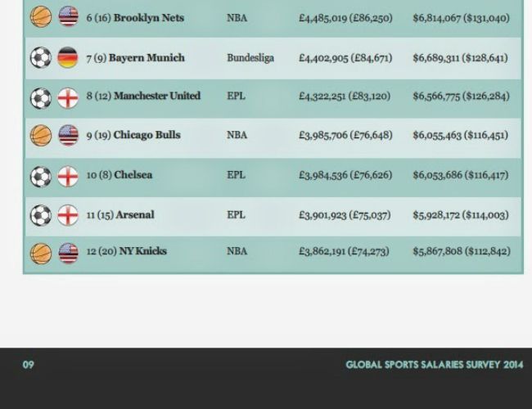Select the Manchester United team name
Viewport: 532px width, 409px height.
pos(156,96)
